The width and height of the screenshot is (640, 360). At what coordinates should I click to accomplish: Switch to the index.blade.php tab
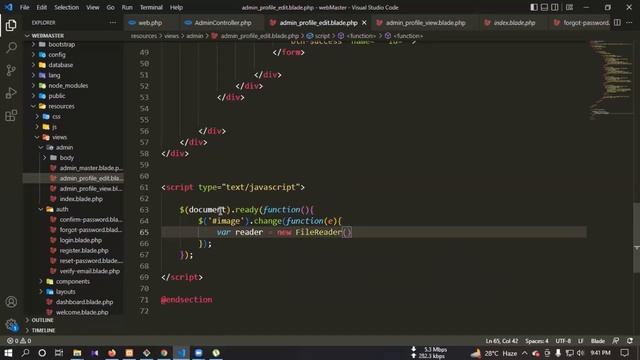click(x=514, y=23)
